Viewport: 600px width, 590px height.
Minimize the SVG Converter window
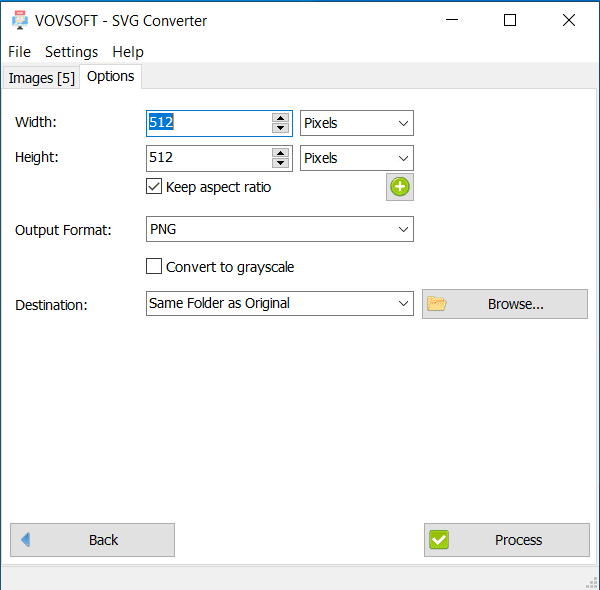(452, 20)
